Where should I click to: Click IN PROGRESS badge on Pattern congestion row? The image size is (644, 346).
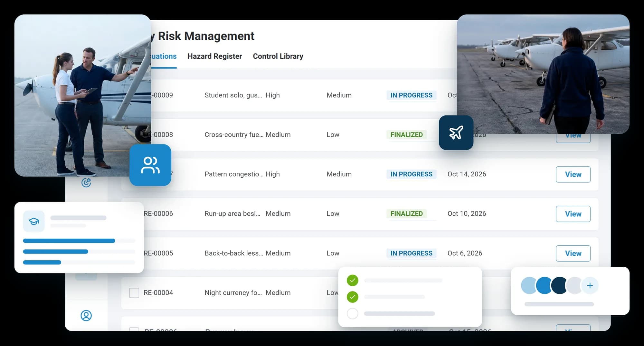click(x=412, y=174)
